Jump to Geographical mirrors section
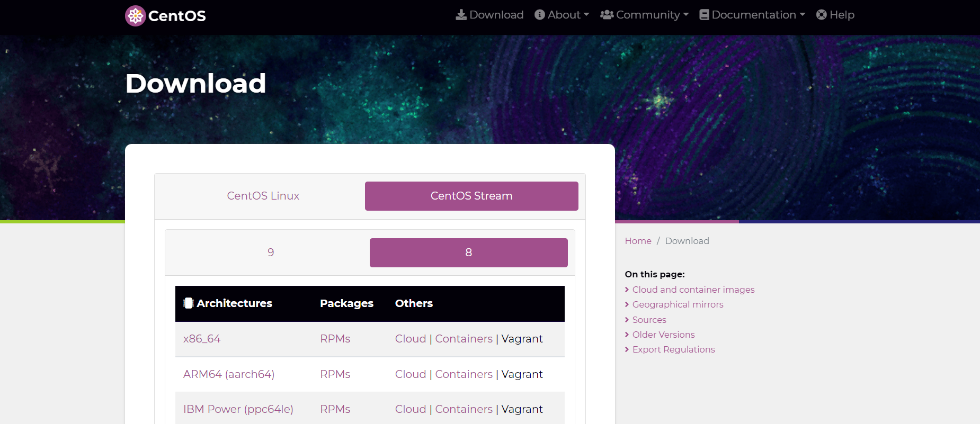Viewport: 980px width, 424px height. [x=678, y=304]
